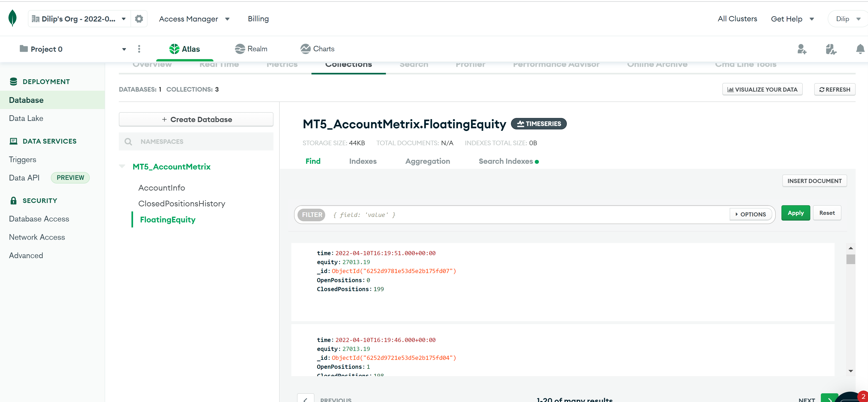Select the ClosedPositionsHistory collection
Viewport: 868px width, 402px height.
coord(182,203)
